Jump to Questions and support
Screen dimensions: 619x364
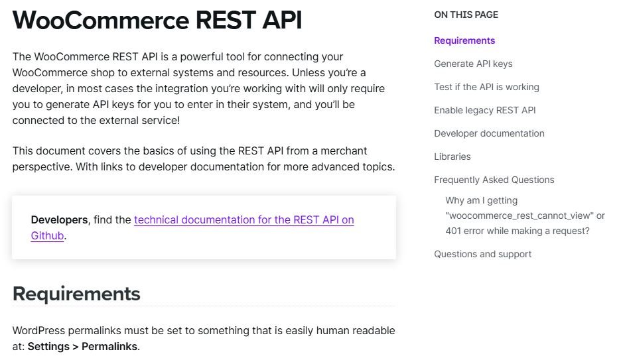click(482, 254)
